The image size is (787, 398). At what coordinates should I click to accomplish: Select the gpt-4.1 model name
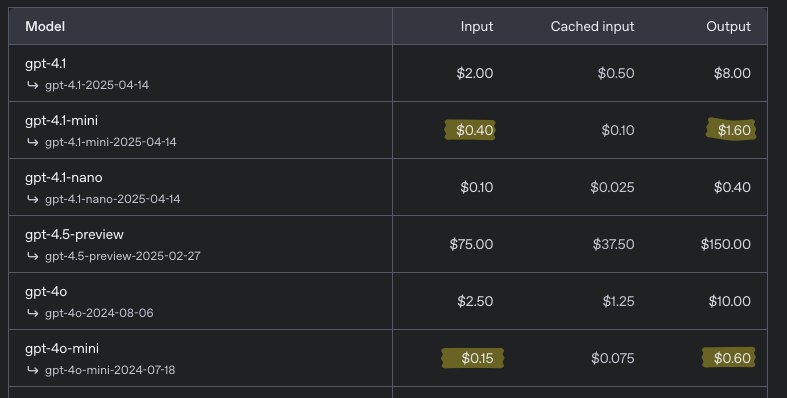point(46,64)
